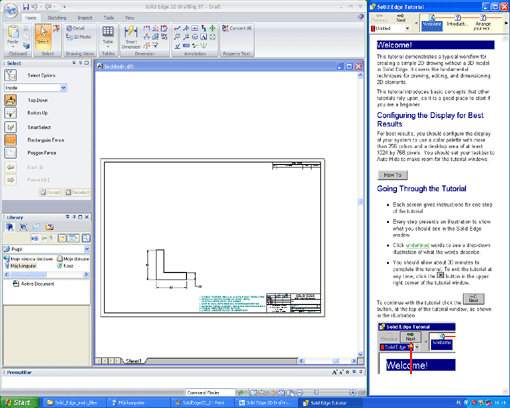This screenshot has width=510, height=408.
Task: Expand the Table dropdown arrow
Action: (108, 47)
